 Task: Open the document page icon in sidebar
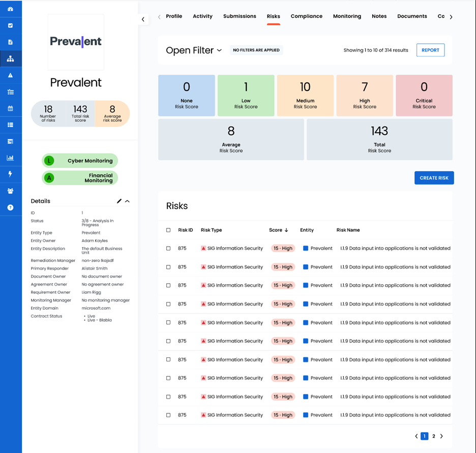tap(10, 42)
